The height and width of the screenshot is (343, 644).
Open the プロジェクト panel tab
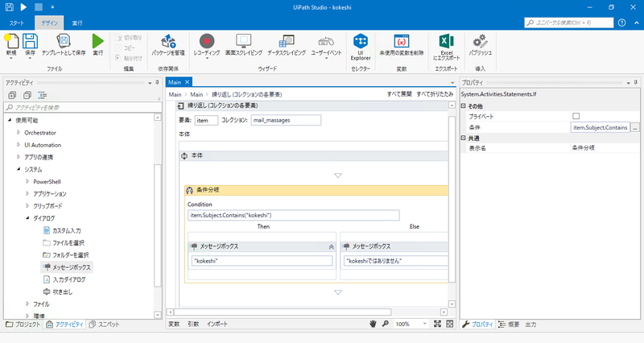pyautogui.click(x=23, y=324)
